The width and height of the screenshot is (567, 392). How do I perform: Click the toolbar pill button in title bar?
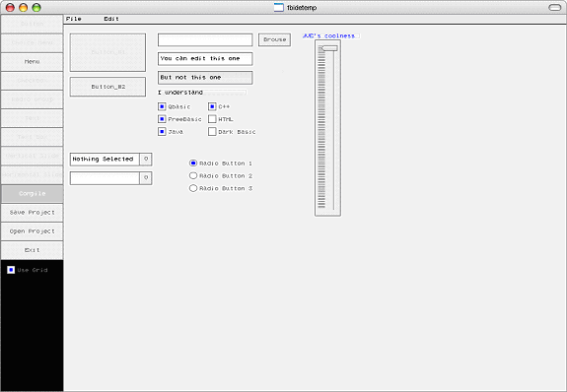[x=555, y=7]
